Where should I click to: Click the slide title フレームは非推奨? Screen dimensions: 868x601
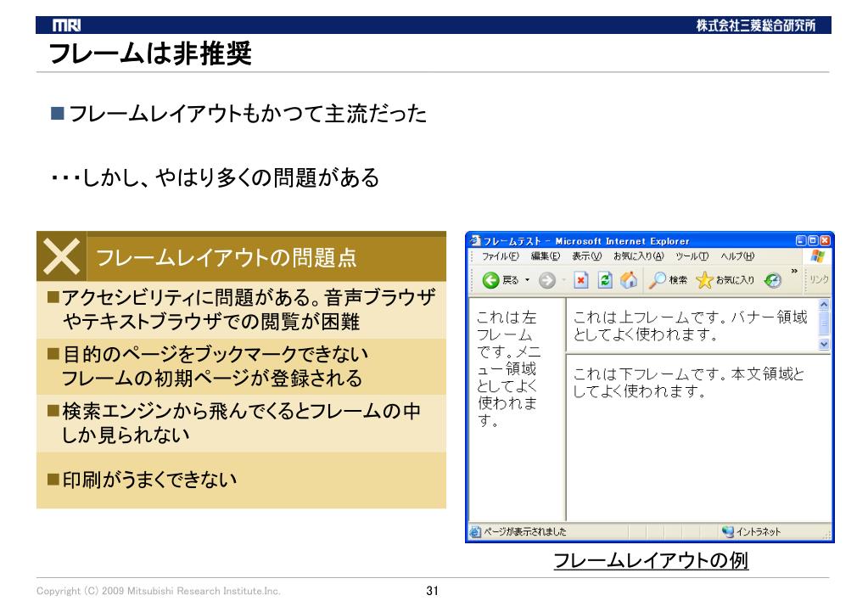tap(150, 53)
